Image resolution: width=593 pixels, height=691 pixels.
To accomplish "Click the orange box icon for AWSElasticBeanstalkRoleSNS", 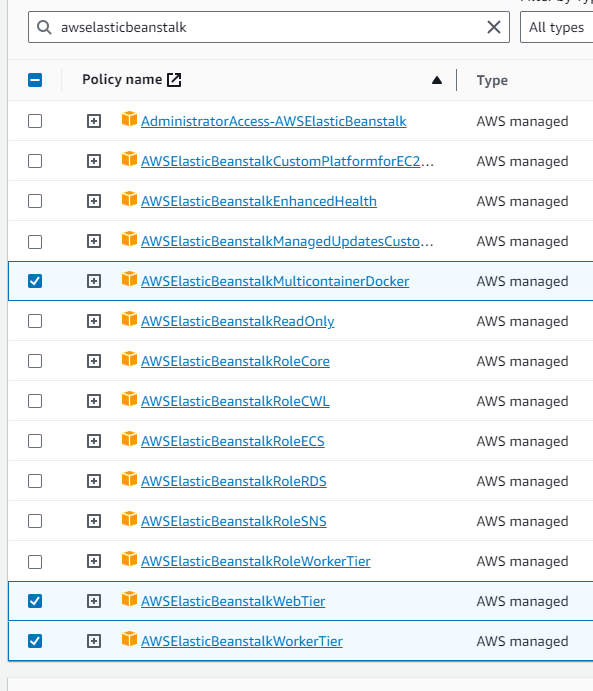I will pyautogui.click(x=129, y=519).
